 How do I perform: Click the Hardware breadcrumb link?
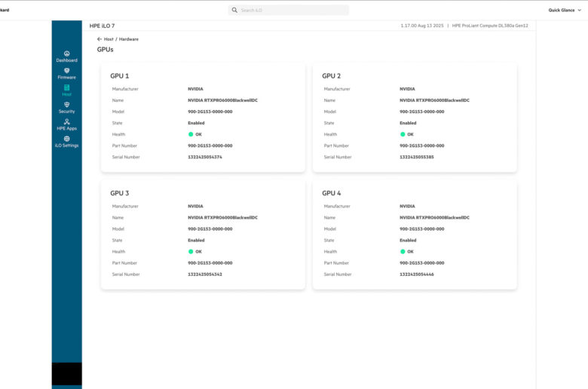point(128,38)
